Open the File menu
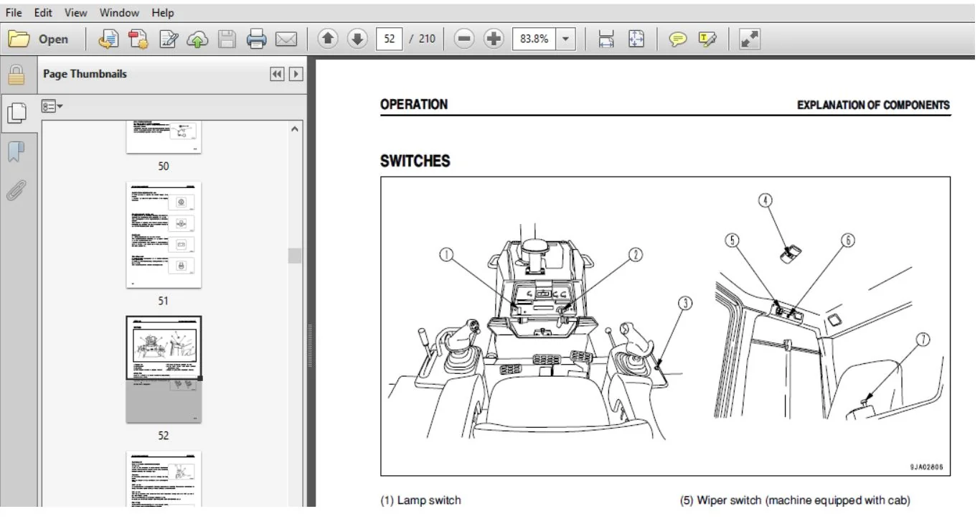 pyautogui.click(x=14, y=13)
